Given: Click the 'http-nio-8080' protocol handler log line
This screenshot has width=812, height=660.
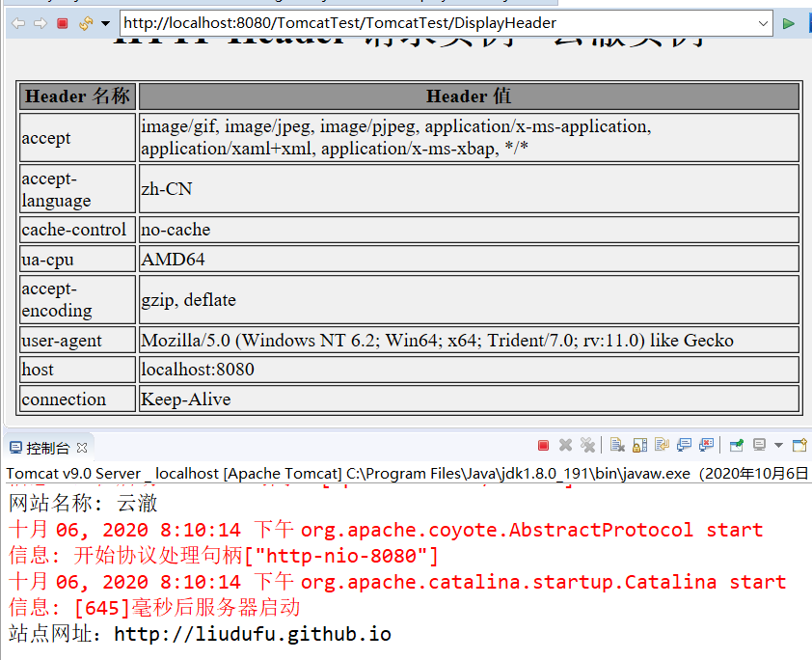Looking at the screenshot, I should (x=224, y=556).
